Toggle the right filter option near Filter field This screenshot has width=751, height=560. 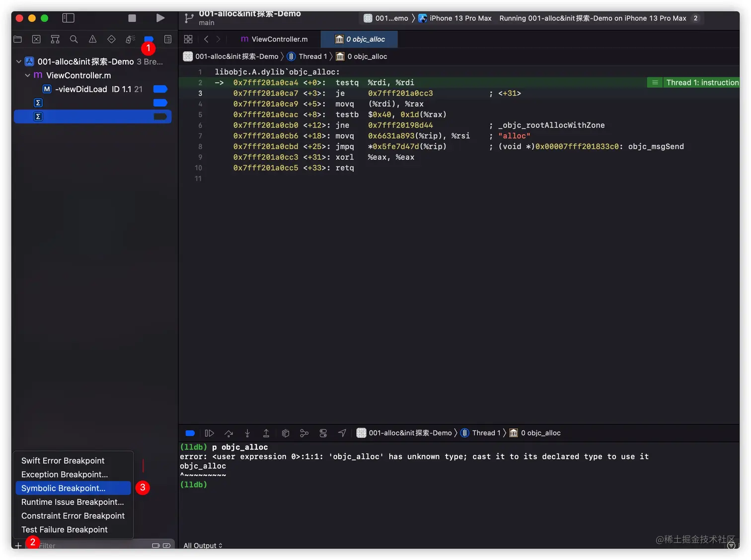pyautogui.click(x=166, y=546)
